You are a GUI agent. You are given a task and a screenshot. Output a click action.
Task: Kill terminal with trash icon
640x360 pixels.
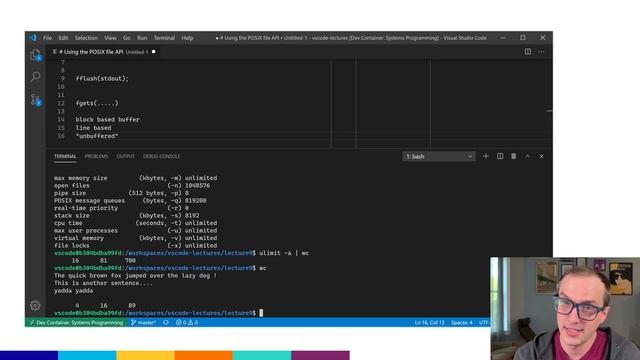[513, 156]
